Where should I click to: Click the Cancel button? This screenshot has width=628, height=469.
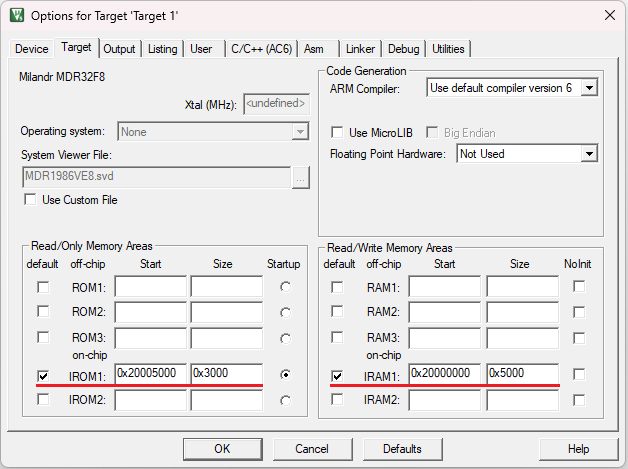[300, 448]
